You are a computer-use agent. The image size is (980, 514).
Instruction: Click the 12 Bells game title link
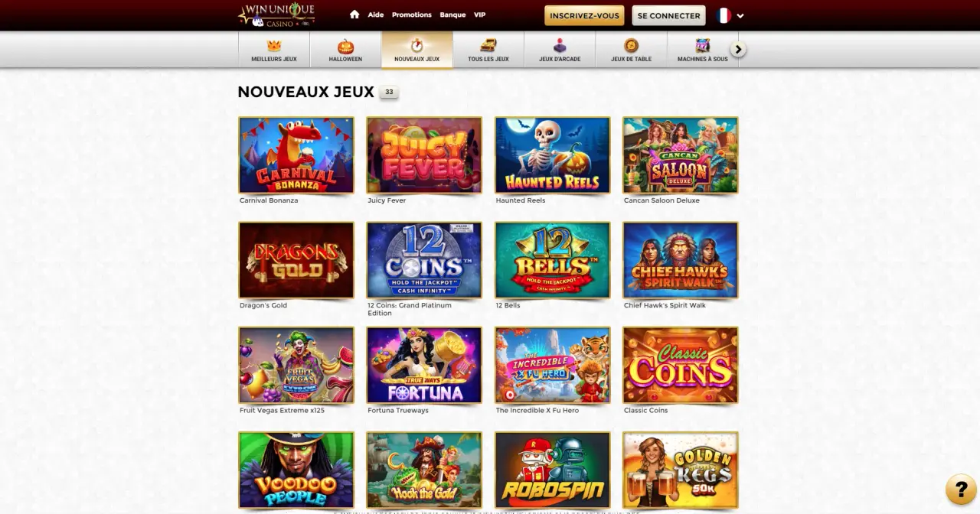(508, 305)
